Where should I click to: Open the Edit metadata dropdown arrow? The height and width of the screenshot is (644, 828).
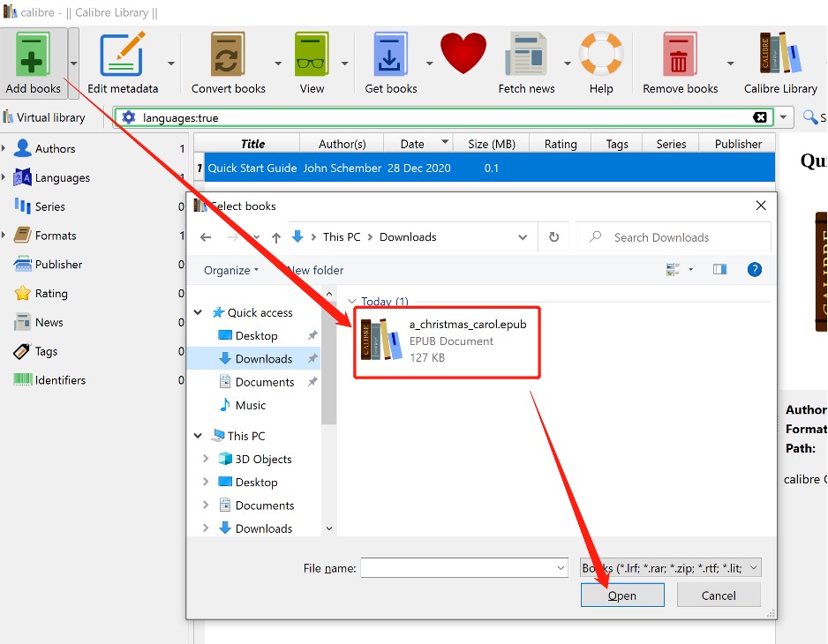(171, 64)
